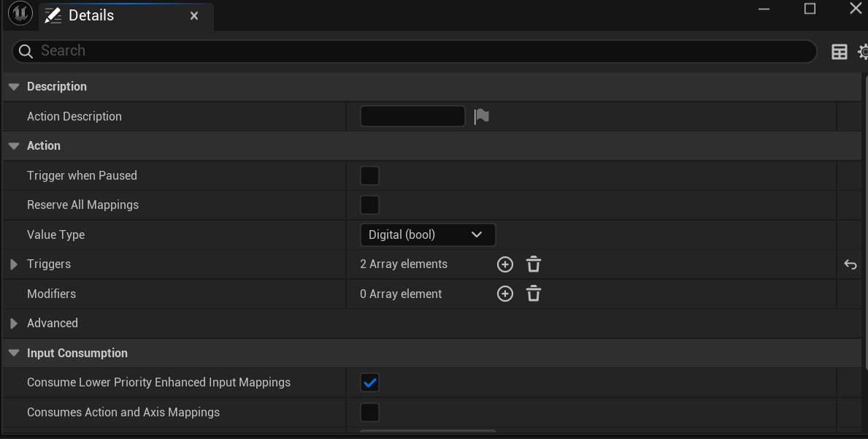
Task: Click the Unreal Engine logo icon
Action: [x=20, y=15]
